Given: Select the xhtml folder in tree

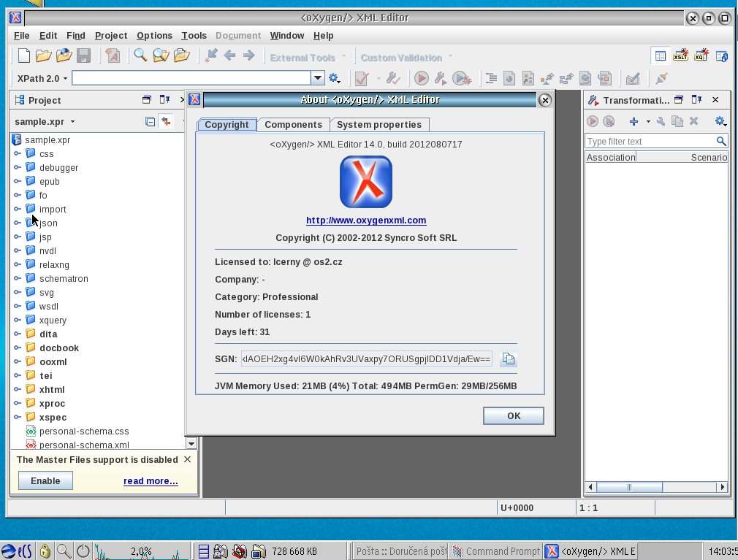Looking at the screenshot, I should coord(52,389).
